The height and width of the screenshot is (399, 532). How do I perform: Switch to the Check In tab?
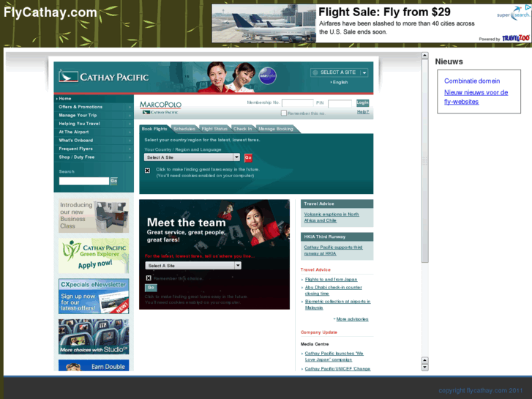(x=243, y=129)
